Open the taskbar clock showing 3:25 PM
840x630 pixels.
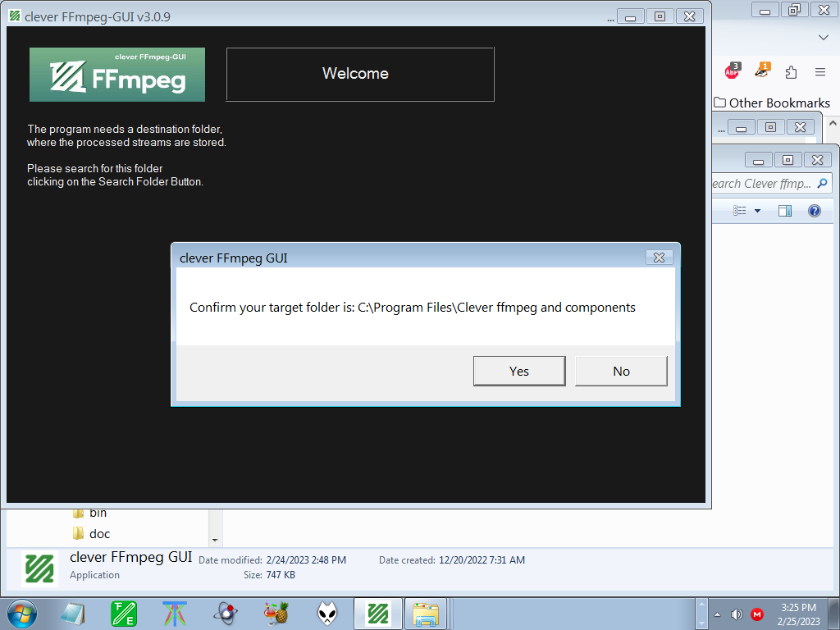(798, 614)
